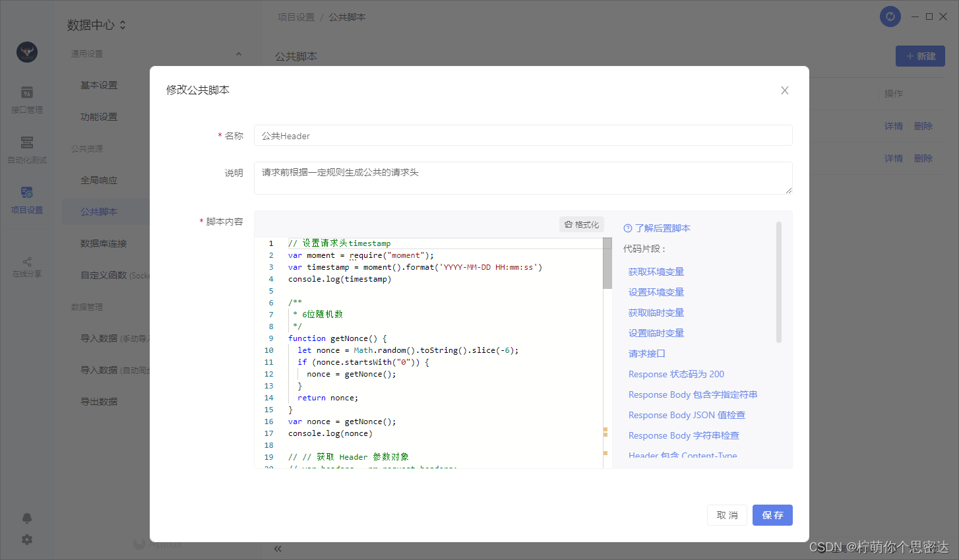Format the script with 格式化 button
Viewport: 959px width, 560px height.
click(582, 224)
